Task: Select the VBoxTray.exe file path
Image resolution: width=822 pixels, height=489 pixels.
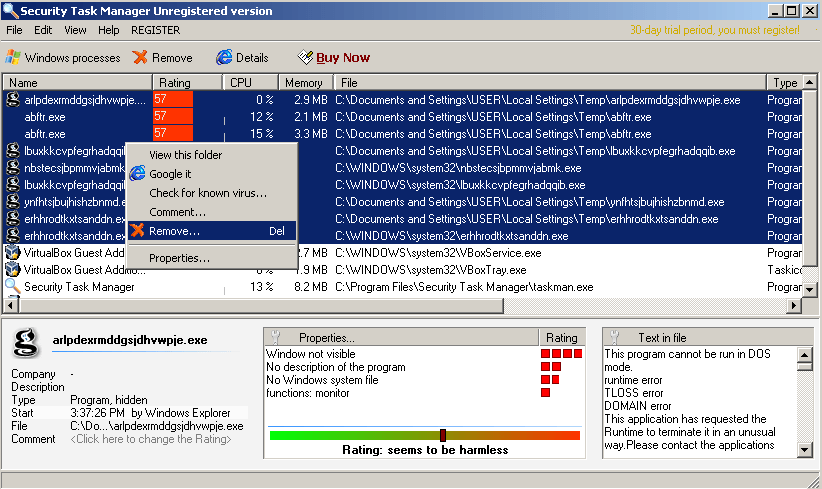Action: pos(430,270)
